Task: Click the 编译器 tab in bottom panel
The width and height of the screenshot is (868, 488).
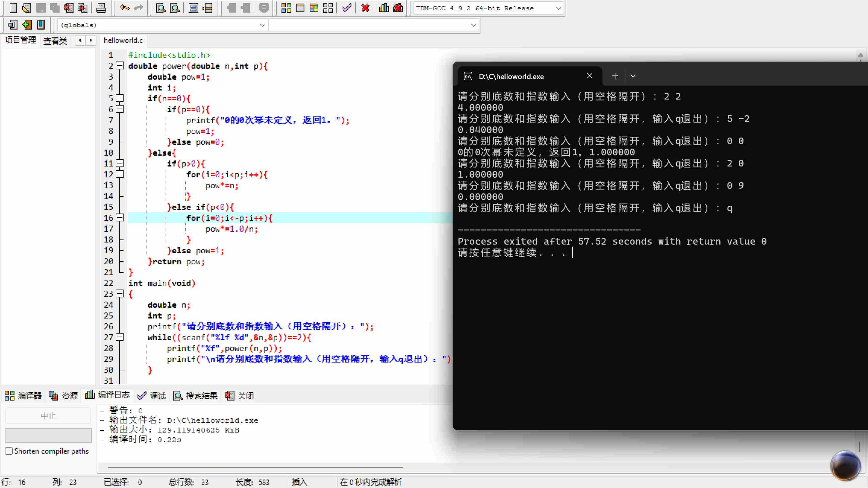Action: point(23,395)
